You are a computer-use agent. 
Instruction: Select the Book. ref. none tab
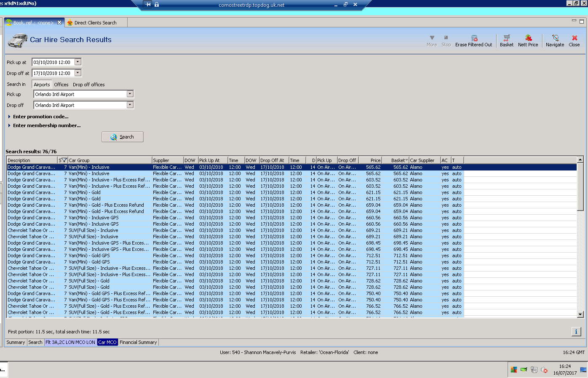pyautogui.click(x=33, y=23)
